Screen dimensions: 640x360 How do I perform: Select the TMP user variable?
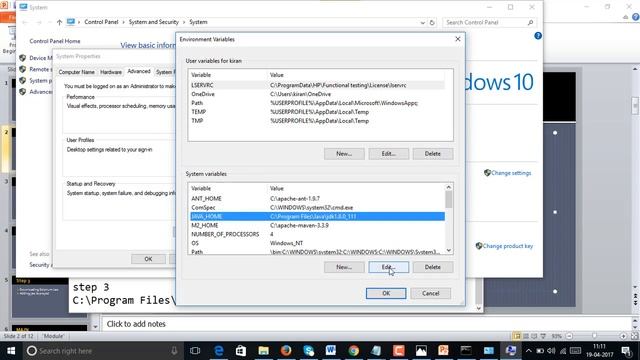(318, 121)
